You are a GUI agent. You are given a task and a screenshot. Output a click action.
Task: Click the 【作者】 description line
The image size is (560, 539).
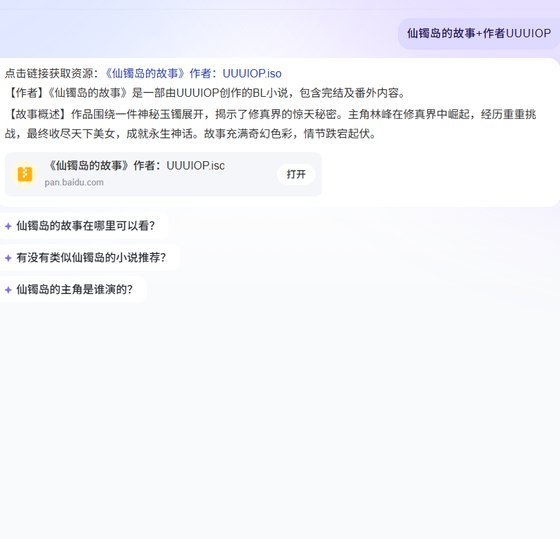(x=206, y=93)
